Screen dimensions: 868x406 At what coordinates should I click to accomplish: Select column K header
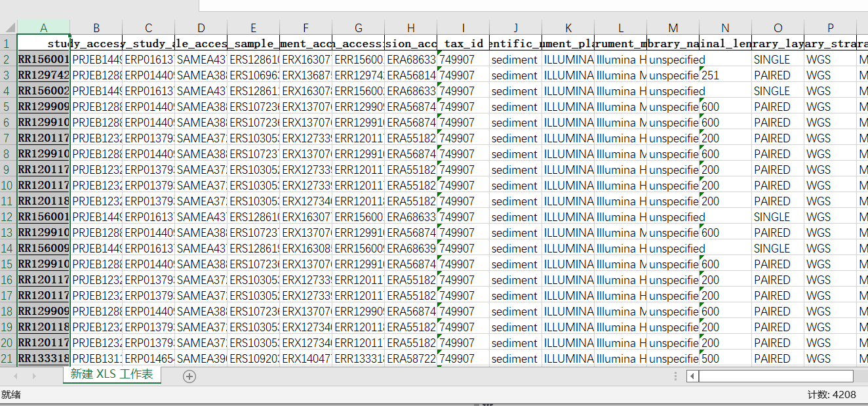pos(568,28)
